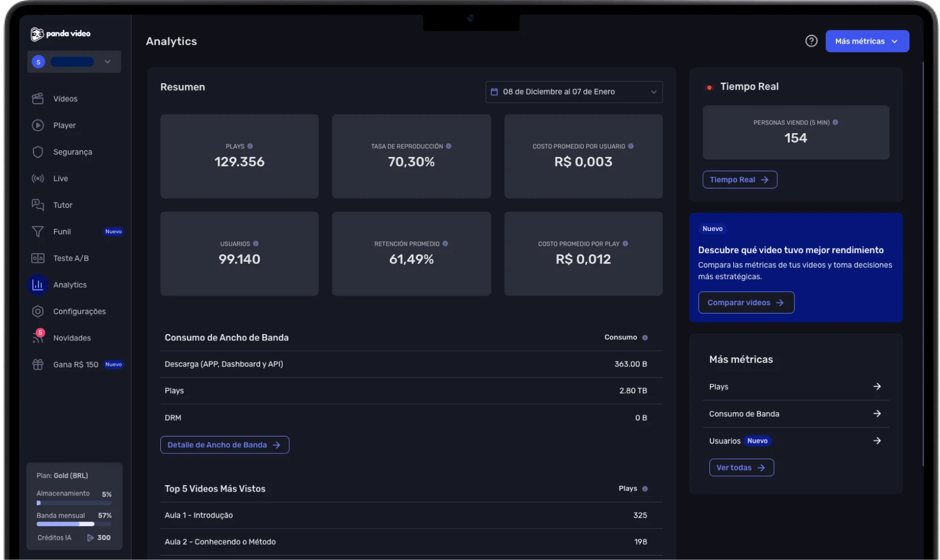This screenshot has height=560, width=940.
Task: Click the DRM consumption row
Action: [411, 418]
